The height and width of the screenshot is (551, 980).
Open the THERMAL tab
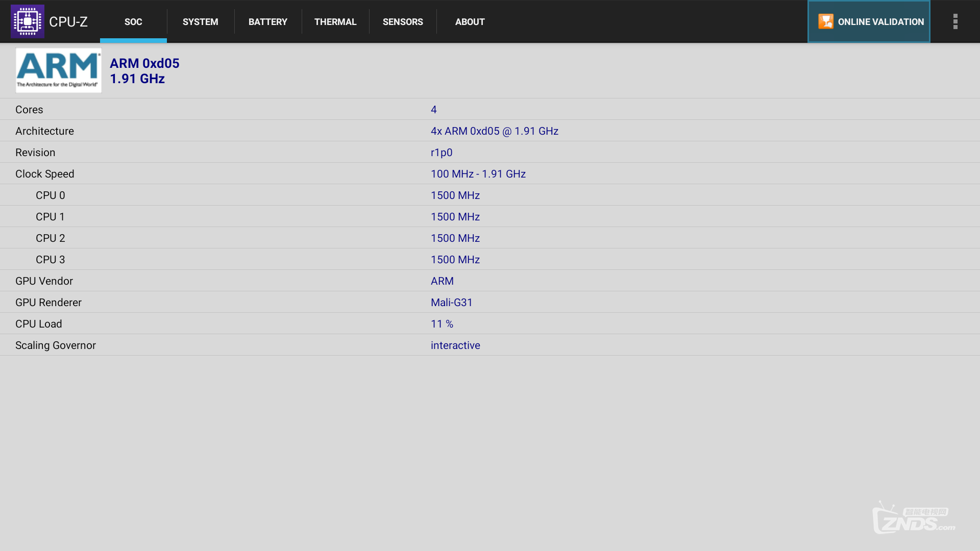(x=335, y=22)
